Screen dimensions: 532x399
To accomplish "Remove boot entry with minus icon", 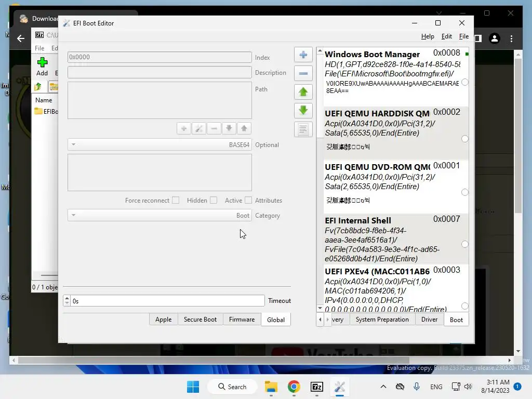I will [303, 73].
